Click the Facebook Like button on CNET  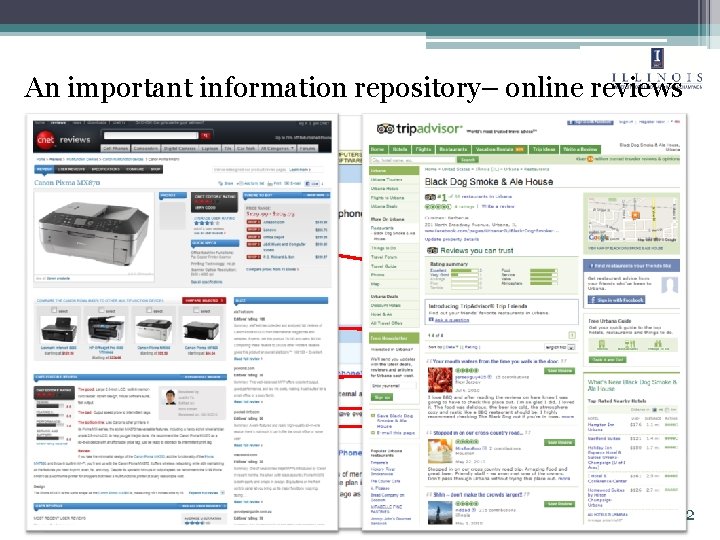click(x=312, y=183)
